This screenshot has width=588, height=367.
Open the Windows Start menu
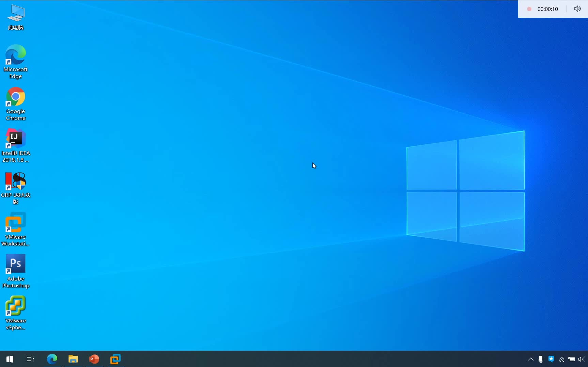pos(10,359)
